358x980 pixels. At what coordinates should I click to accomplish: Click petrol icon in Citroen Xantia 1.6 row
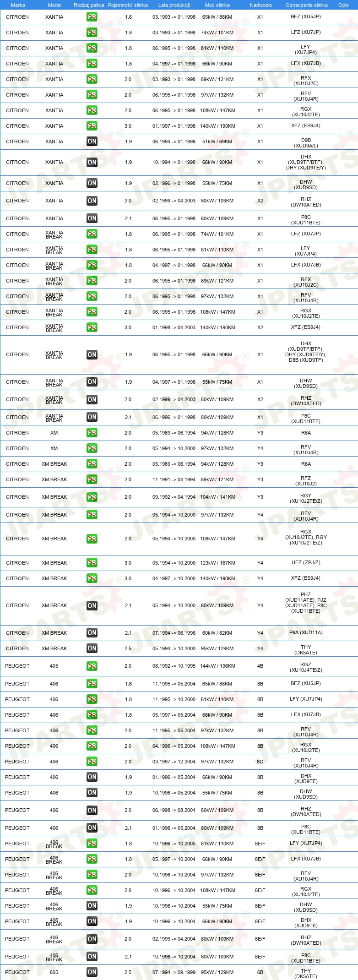(92, 17)
